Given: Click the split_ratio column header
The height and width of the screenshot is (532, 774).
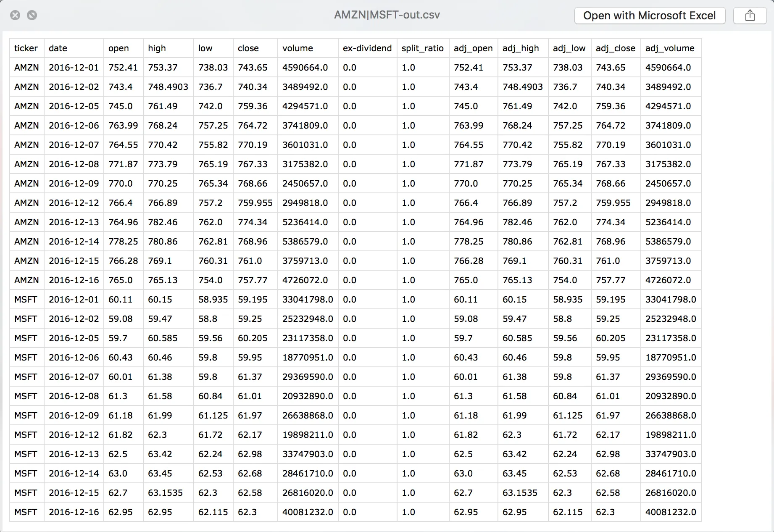Looking at the screenshot, I should [423, 48].
